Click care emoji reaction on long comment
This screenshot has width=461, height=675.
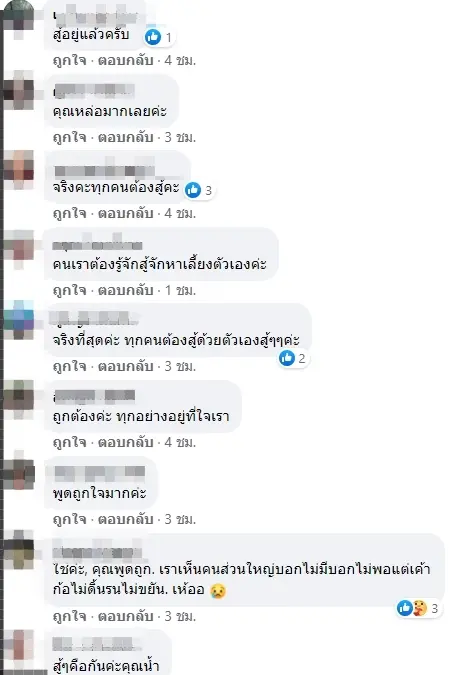click(x=419, y=608)
